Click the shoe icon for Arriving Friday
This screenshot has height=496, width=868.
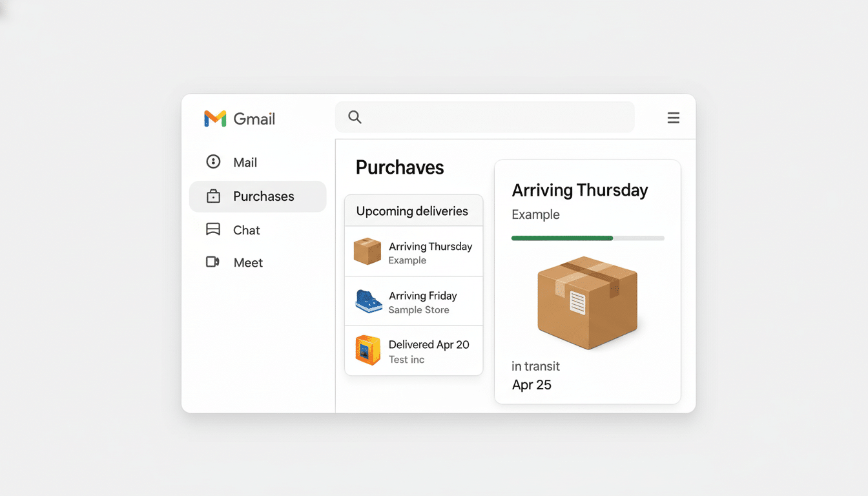(366, 301)
